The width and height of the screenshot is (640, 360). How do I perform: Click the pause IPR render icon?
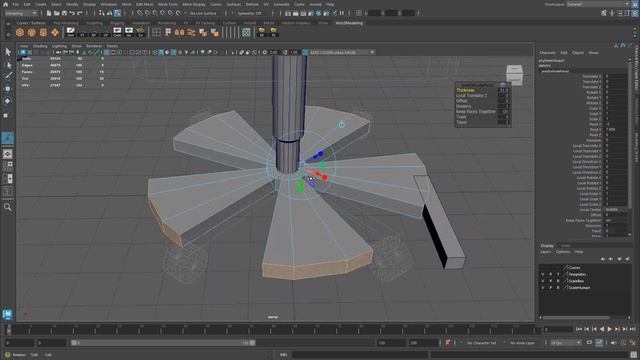[x=342, y=13]
